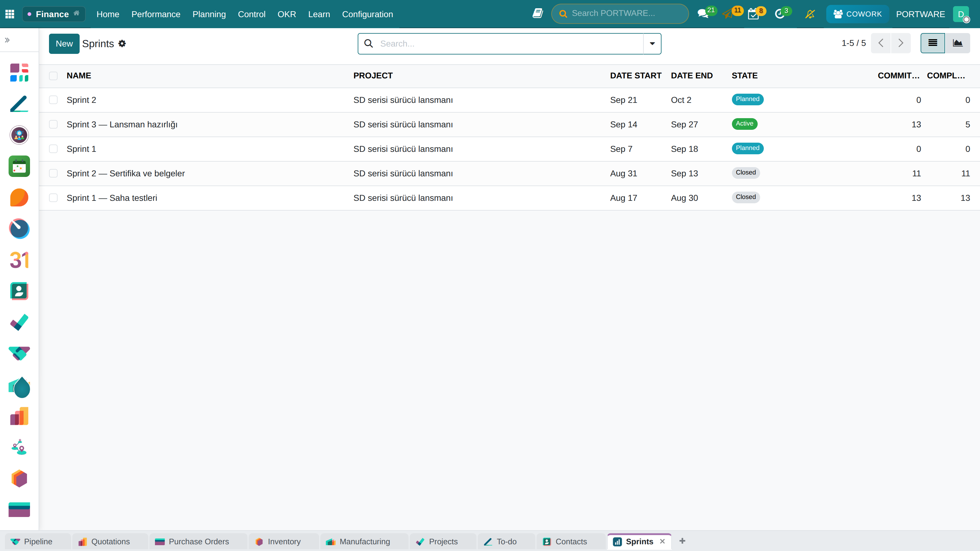Open PORTWARE company switcher
The image size is (980, 551).
tap(920, 14)
